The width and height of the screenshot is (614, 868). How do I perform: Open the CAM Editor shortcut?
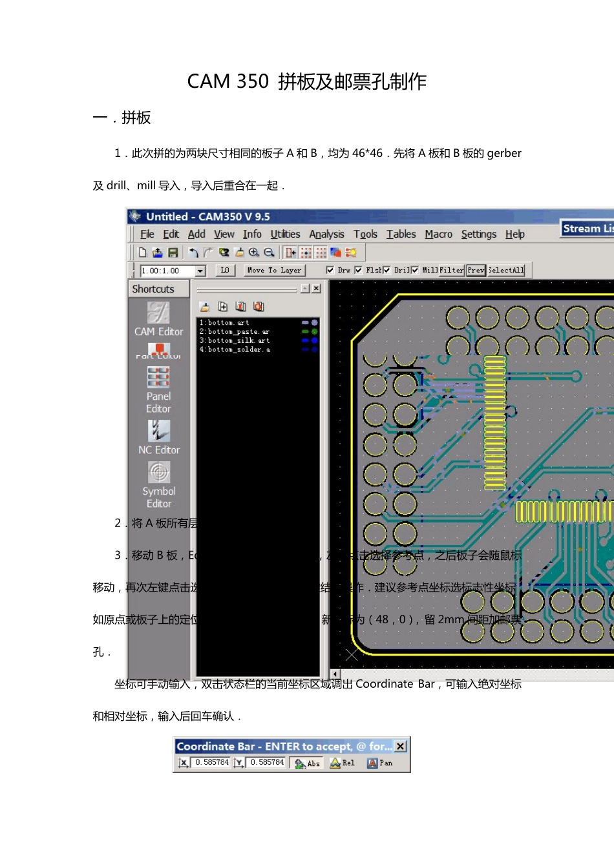pos(158,319)
